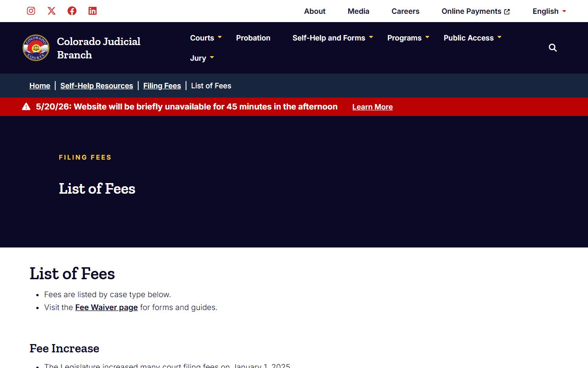Expand the Jury menu dropdown
Viewport: 588px width, 368px height.
(x=212, y=57)
